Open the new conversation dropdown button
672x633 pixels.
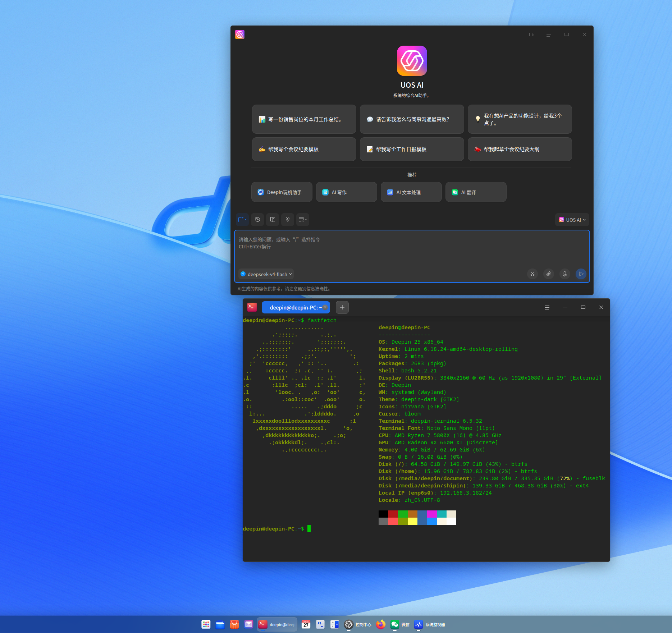242,219
